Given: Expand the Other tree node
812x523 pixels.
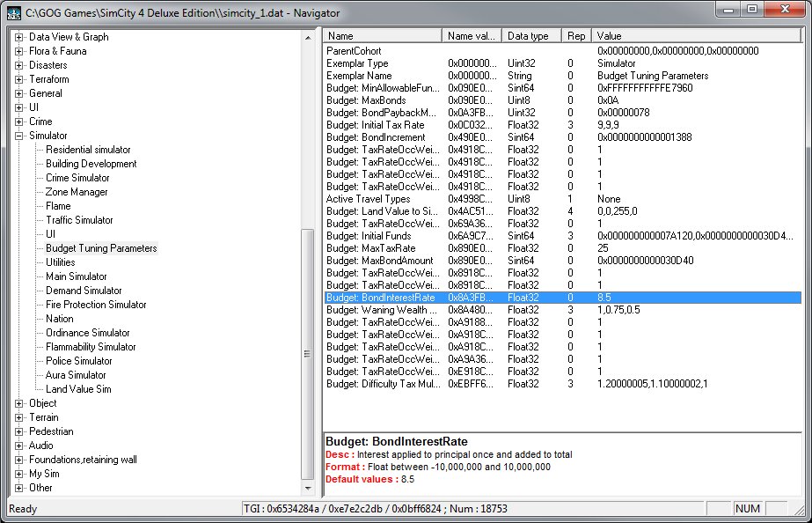Looking at the screenshot, I should [19, 489].
